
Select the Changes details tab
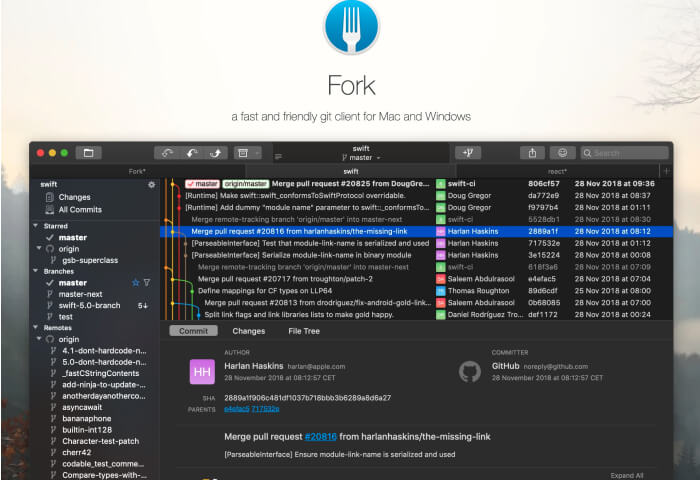click(249, 331)
